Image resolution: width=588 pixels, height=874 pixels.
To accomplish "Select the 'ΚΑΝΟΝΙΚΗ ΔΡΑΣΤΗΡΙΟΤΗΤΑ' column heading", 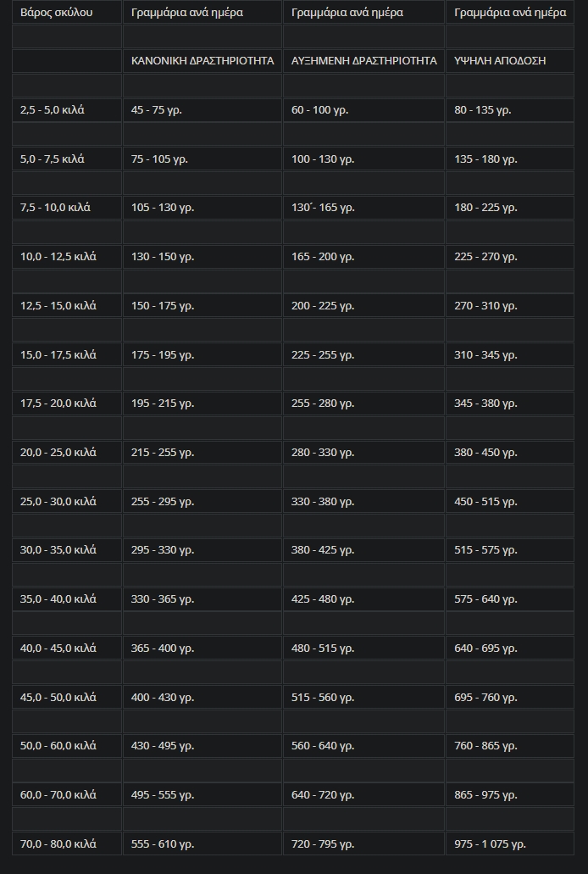I will click(202, 61).
